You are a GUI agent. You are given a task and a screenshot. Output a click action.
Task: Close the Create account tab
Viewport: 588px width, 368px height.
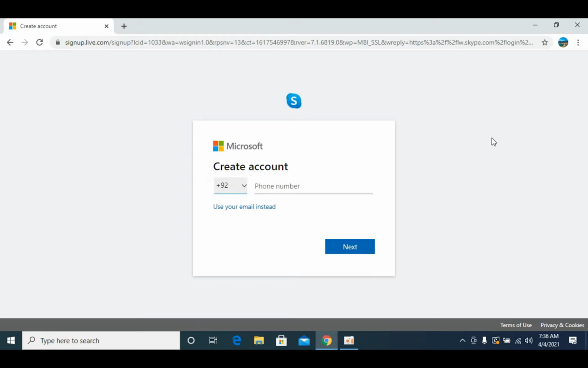click(x=107, y=26)
